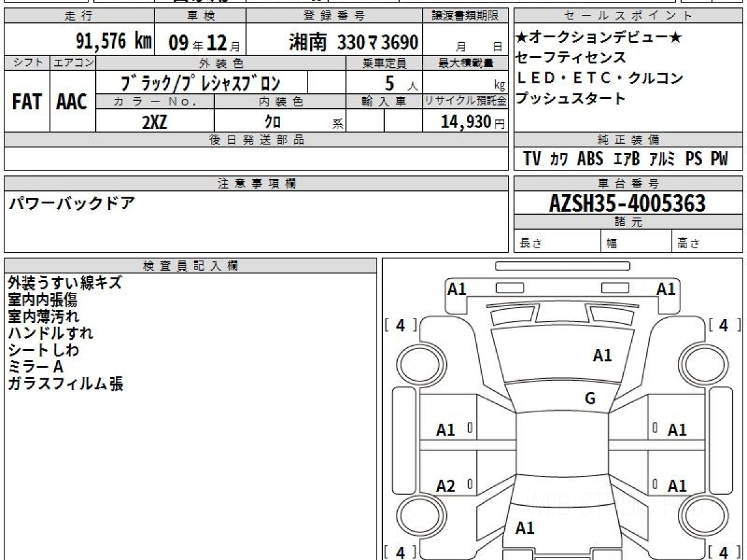Select inspector note 室内薄汚れ
747x560 pixels.
[x=44, y=316]
